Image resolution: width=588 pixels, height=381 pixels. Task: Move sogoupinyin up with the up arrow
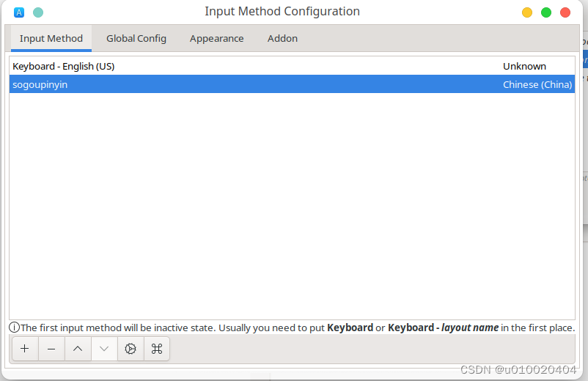tap(78, 349)
